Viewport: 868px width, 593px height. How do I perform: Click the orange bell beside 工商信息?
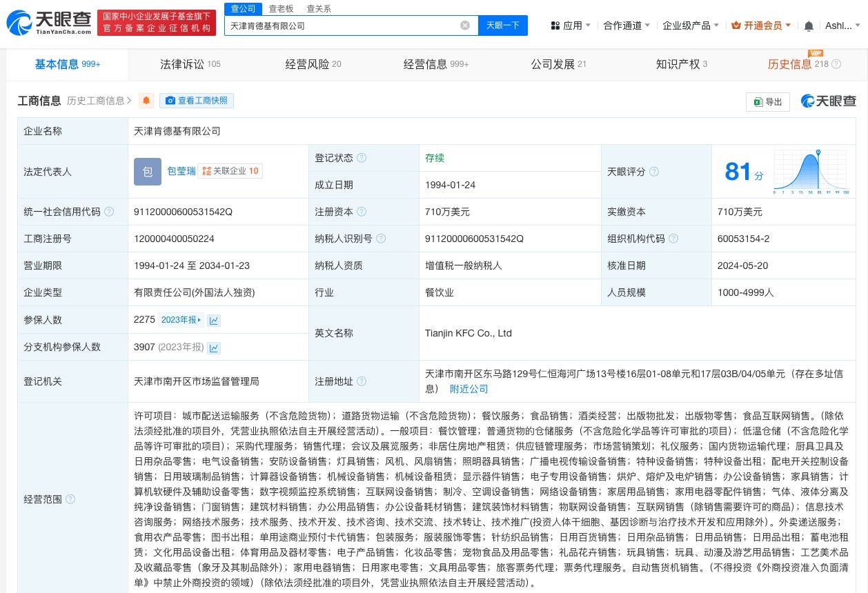coord(146,100)
